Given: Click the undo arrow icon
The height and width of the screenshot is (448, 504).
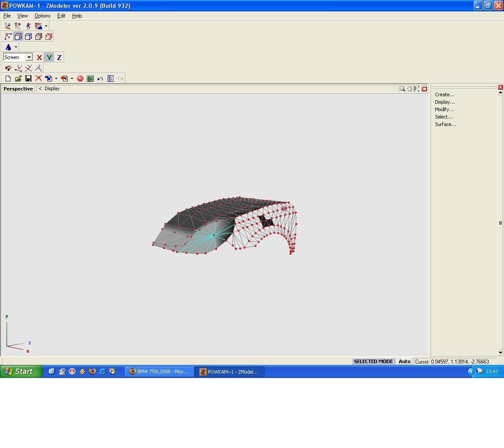Looking at the screenshot, I should [100, 78].
